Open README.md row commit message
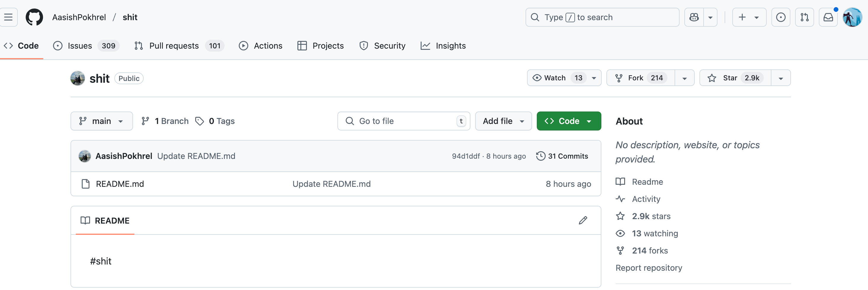 [x=331, y=184]
